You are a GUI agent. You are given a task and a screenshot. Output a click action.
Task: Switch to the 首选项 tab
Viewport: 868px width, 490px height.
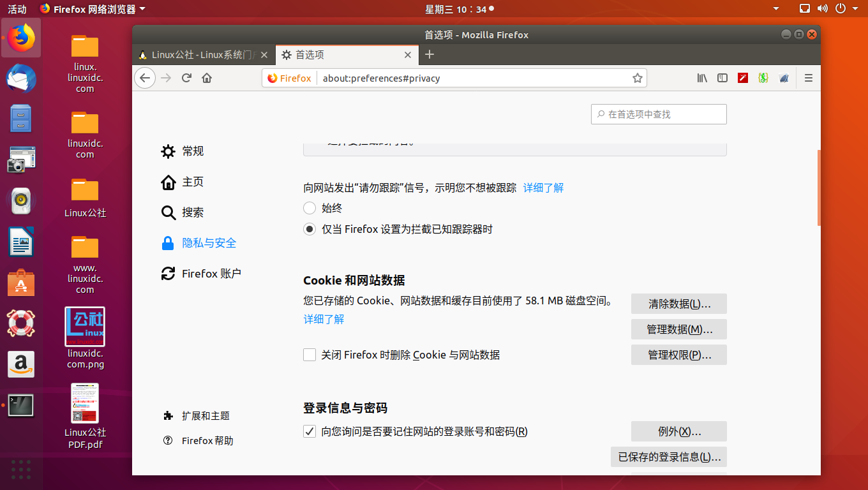347,55
